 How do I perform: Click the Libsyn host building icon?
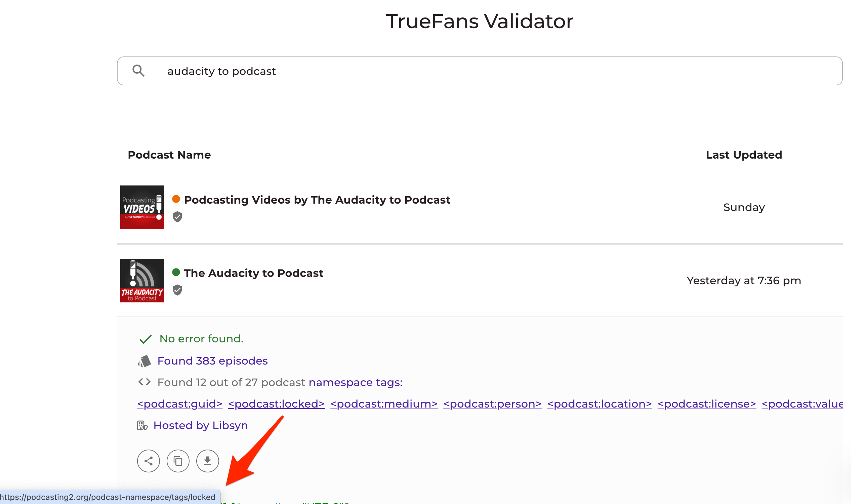[142, 425]
